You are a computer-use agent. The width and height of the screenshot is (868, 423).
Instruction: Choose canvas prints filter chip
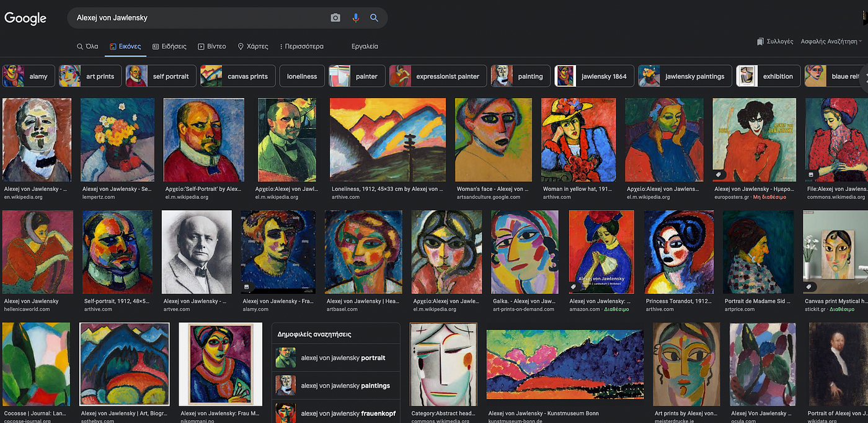237,76
